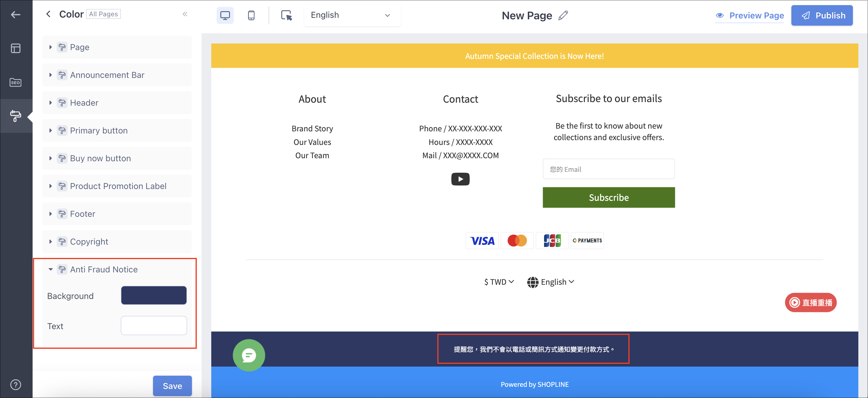Click the Email input field

coord(608,169)
